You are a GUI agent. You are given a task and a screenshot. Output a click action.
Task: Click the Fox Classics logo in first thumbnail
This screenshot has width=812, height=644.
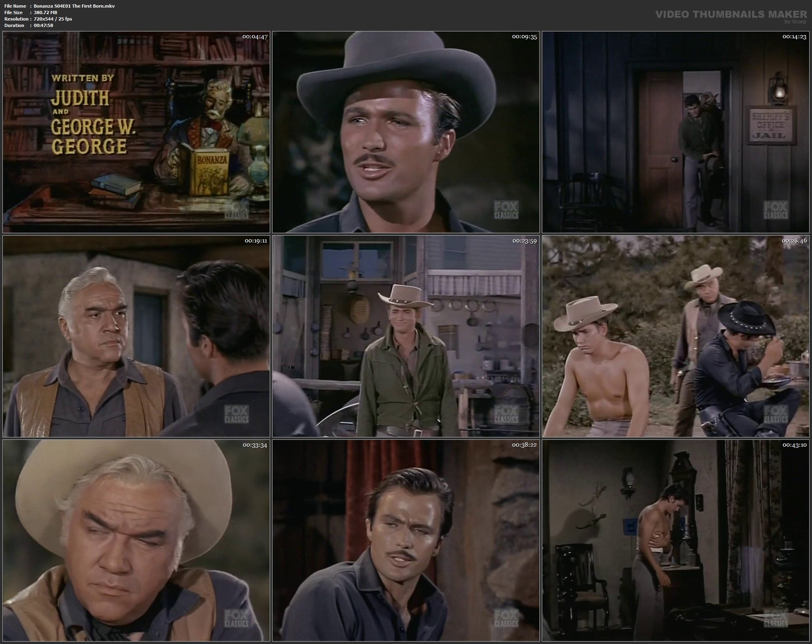[x=237, y=210]
